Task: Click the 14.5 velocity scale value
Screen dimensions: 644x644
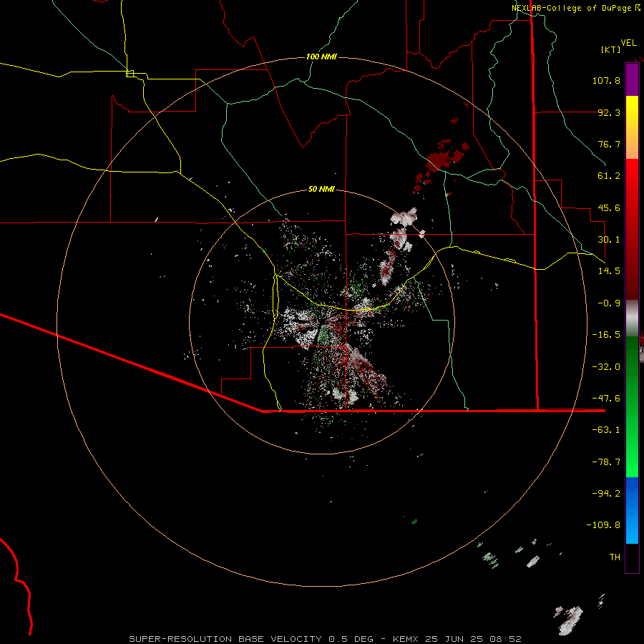Action: pos(609,271)
